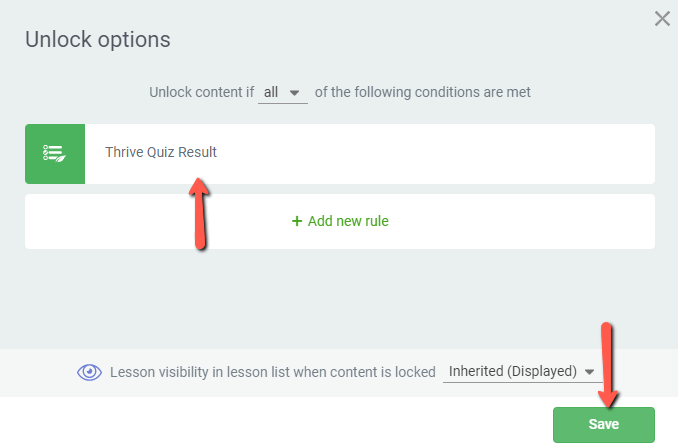678x448 pixels.
Task: Click the Add new rule link
Action: (340, 221)
